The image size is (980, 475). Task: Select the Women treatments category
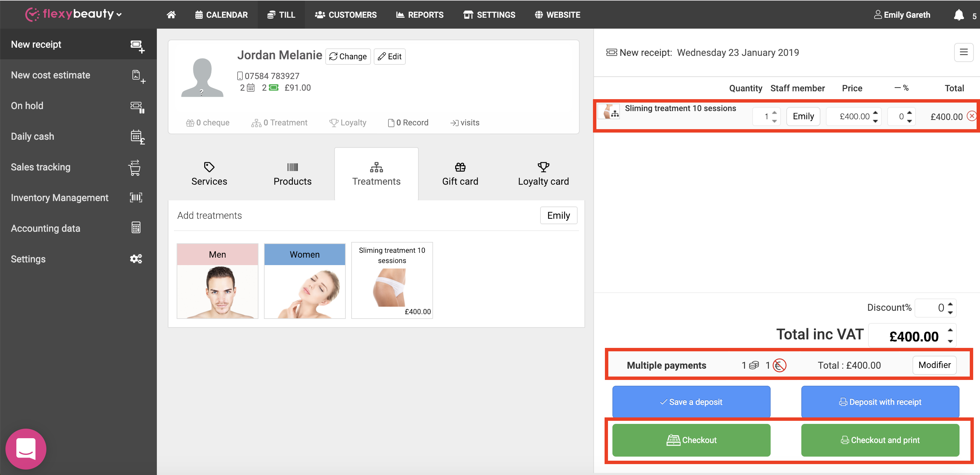(305, 281)
